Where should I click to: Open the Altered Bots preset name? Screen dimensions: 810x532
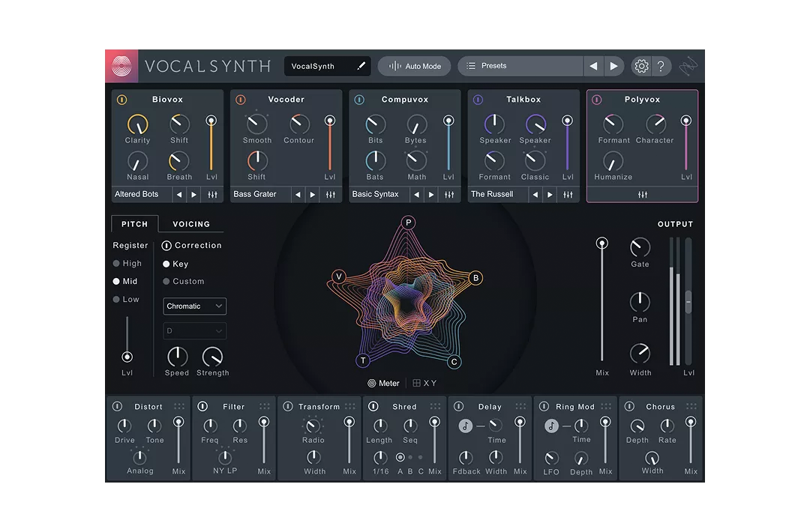(x=137, y=194)
